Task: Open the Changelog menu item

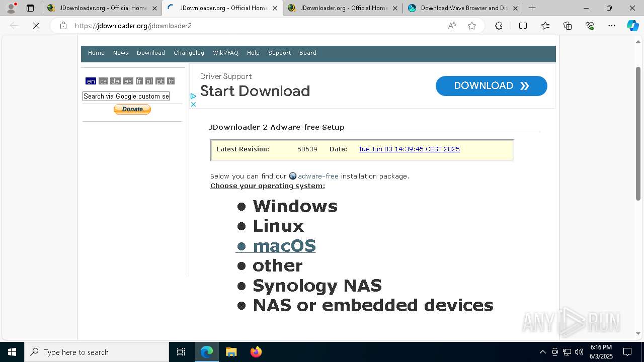Action: pos(189,53)
